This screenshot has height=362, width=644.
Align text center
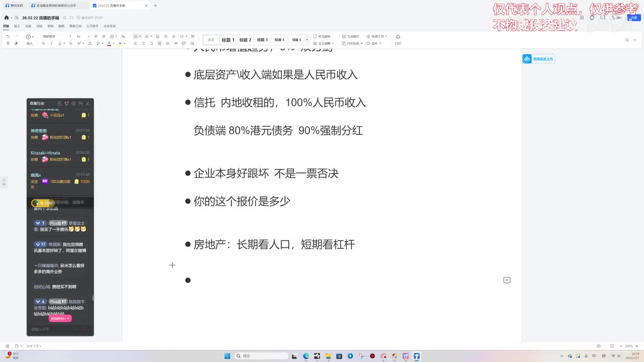(x=143, y=43)
